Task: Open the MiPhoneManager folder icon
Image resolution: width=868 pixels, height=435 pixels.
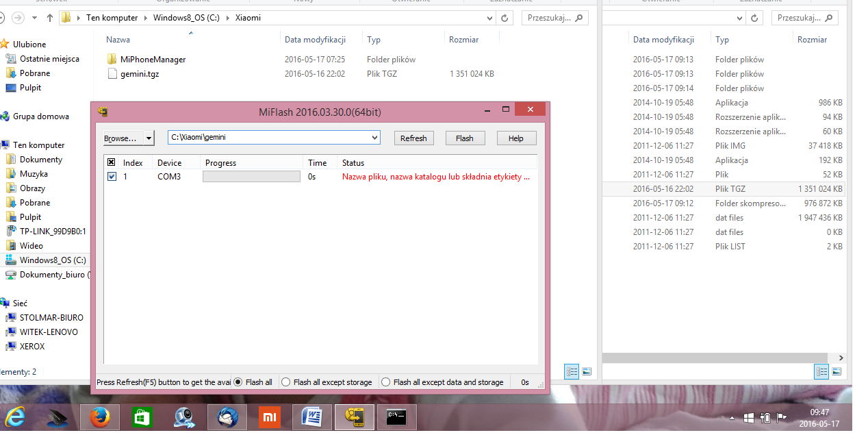Action: point(112,60)
